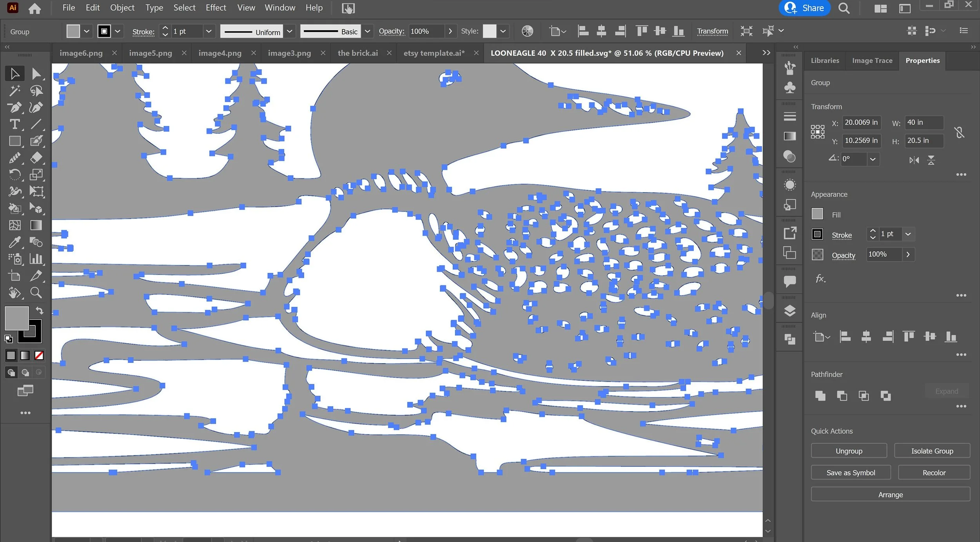Click Flip Horizontally icon in Transform
Screen dimensions: 980x542
[914, 160]
